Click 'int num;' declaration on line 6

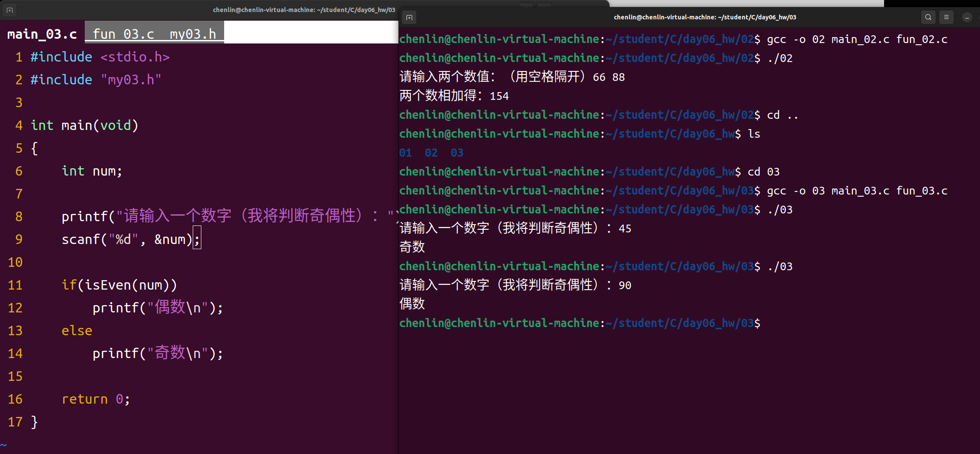click(x=92, y=171)
